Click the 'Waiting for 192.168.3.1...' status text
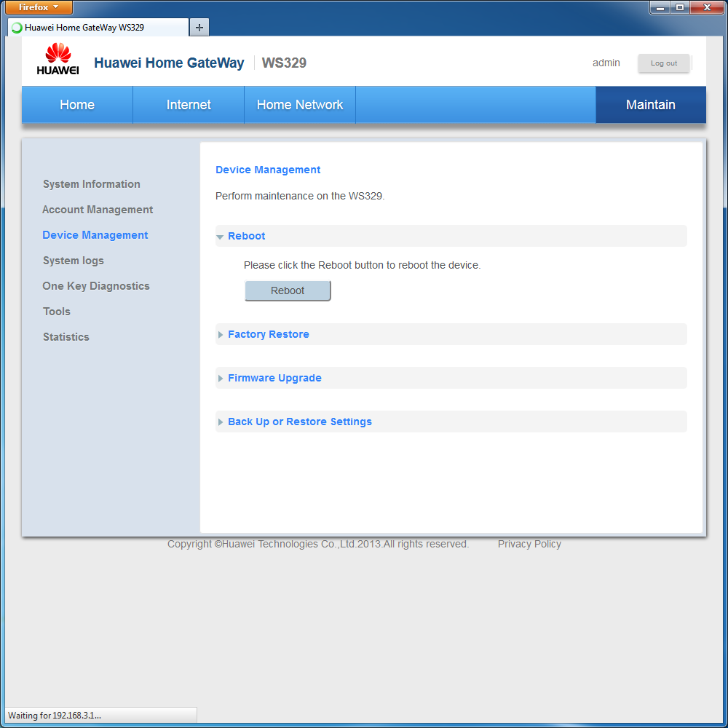Image resolution: width=728 pixels, height=728 pixels. pos(55,715)
